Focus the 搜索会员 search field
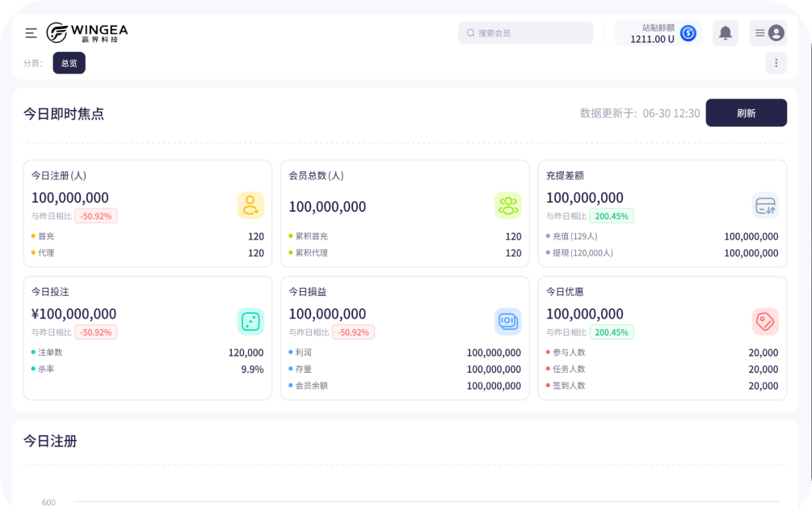The width and height of the screenshot is (812, 524). pos(525,33)
